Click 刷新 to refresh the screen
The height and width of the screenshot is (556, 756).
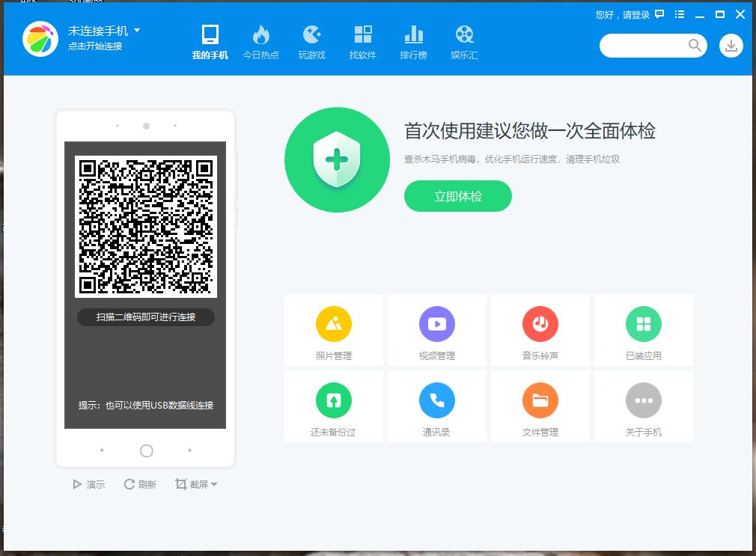tap(140, 484)
